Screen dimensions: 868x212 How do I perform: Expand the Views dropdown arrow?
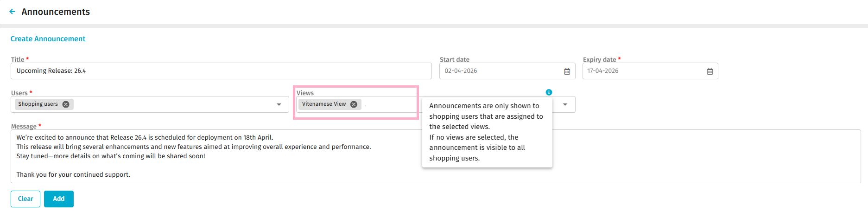565,104
